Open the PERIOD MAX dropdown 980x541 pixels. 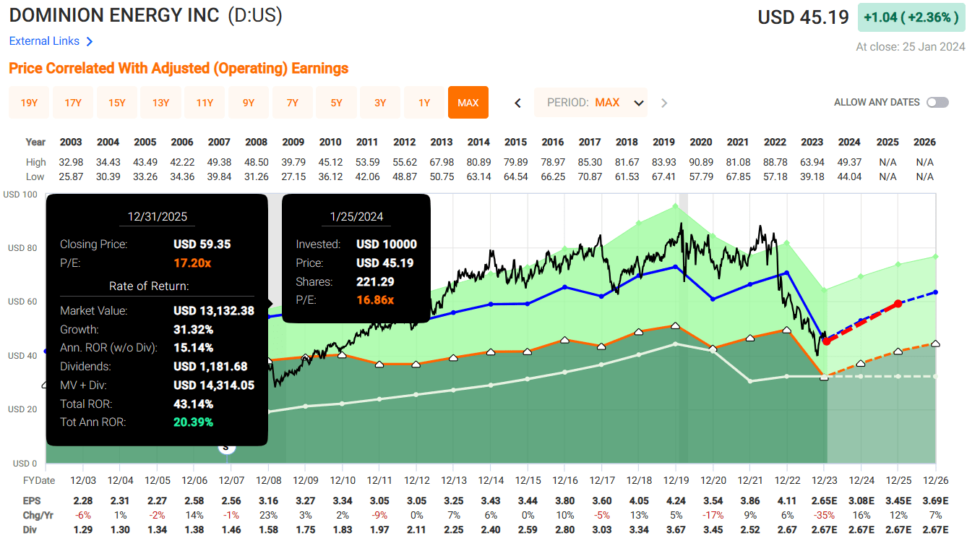[x=591, y=102]
